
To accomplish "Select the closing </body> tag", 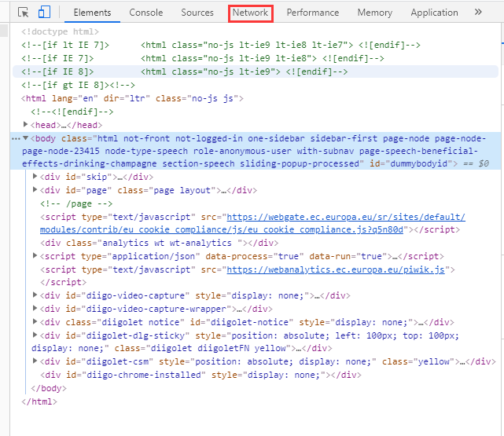I will pos(49,389).
